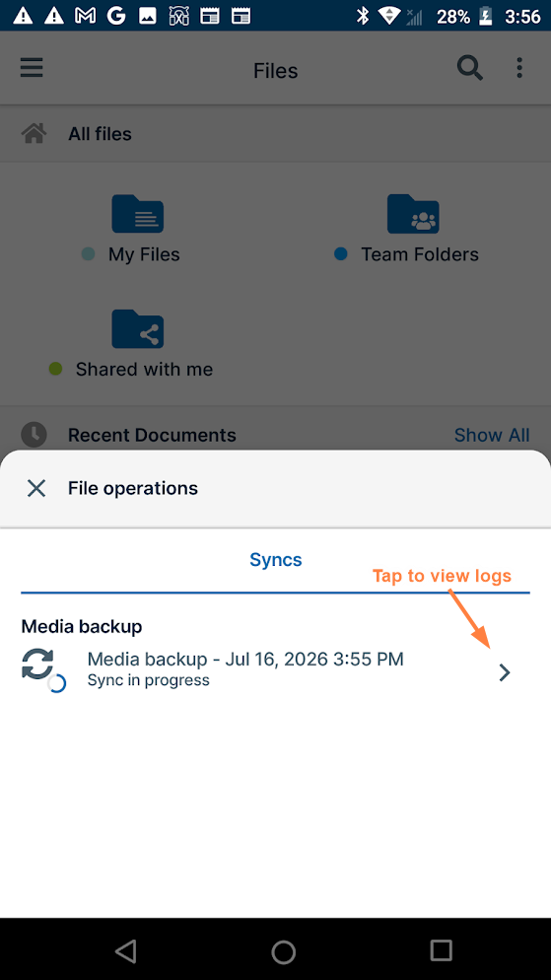
Task: Open the three-dot overflow menu
Action: 519,67
